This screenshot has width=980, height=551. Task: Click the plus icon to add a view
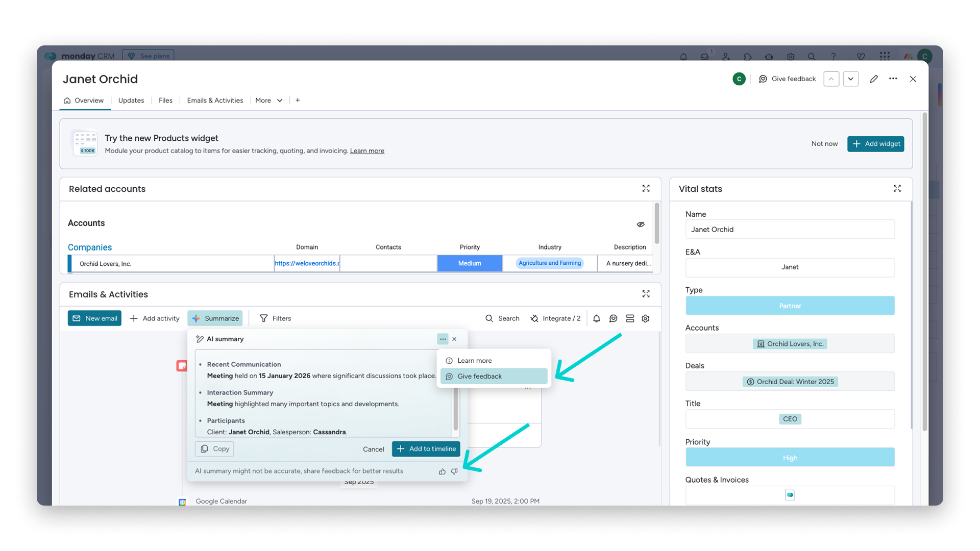298,101
